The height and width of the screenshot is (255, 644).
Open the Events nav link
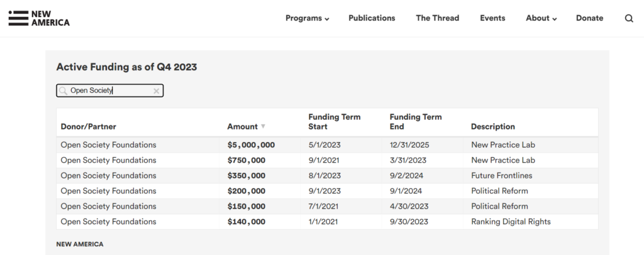pos(492,18)
